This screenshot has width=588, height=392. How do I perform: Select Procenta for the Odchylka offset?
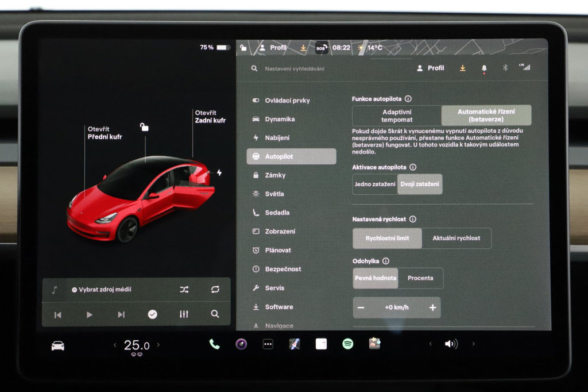[x=421, y=278]
